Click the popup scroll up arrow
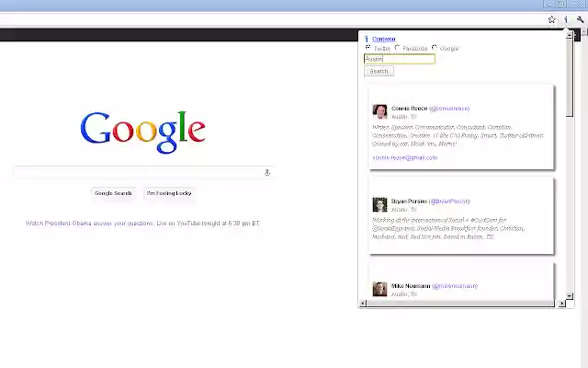The height and width of the screenshot is (368, 588). pos(570,35)
